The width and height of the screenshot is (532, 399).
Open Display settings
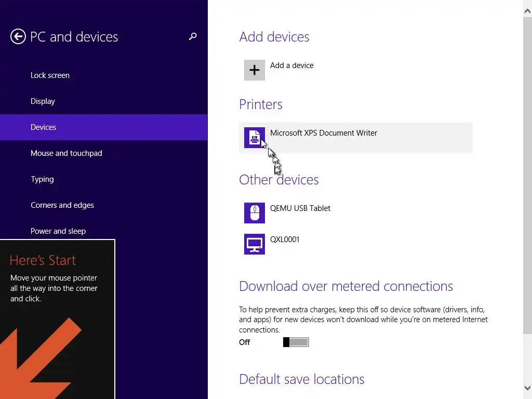104,101
